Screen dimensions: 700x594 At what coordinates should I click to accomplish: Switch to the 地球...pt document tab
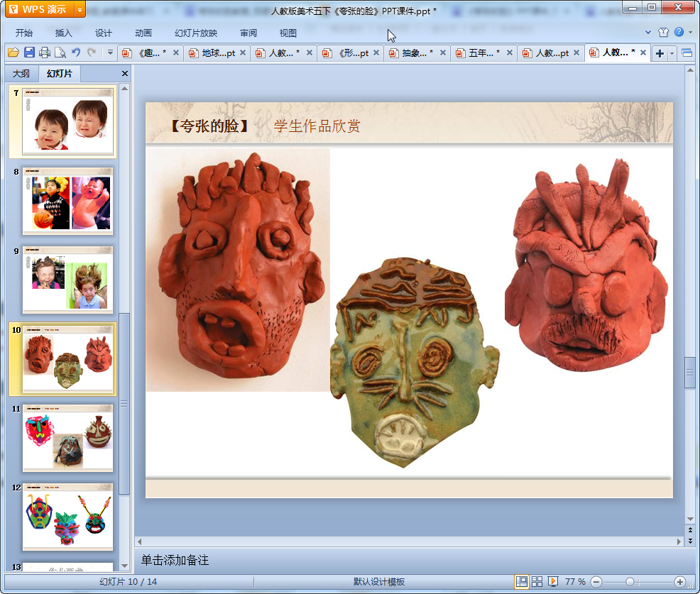pos(217,53)
